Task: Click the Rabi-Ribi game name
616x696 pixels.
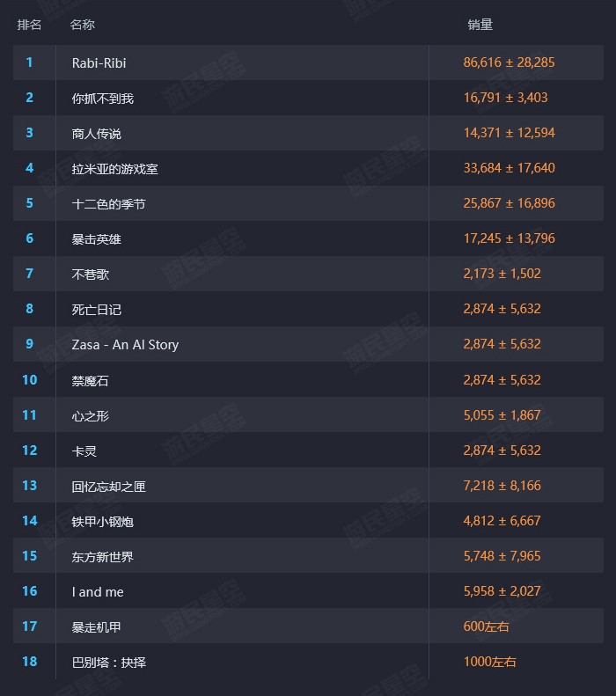Action: [x=99, y=63]
